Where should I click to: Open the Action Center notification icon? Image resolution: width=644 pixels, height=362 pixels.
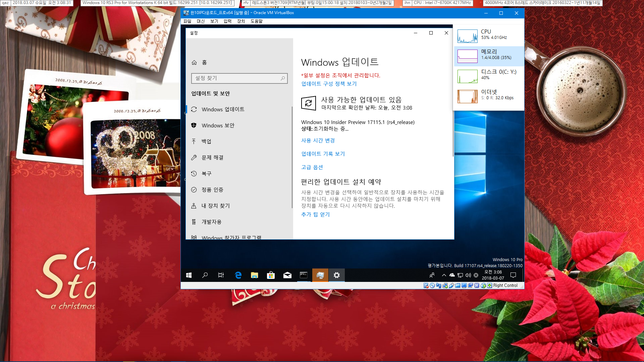[x=513, y=275]
